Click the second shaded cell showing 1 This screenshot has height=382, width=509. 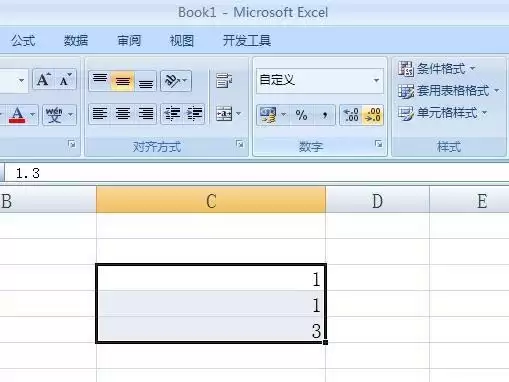tap(211, 304)
